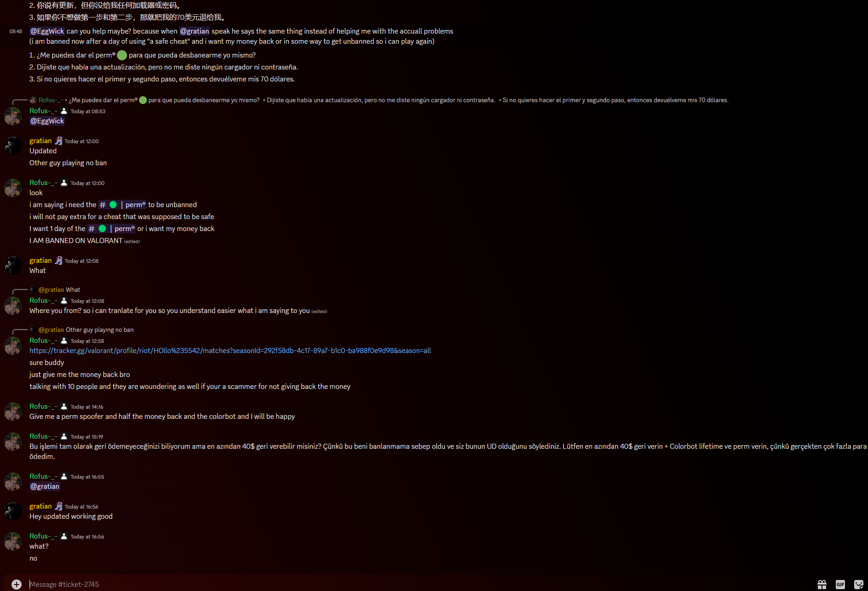Image resolution: width=868 pixels, height=591 pixels.
Task: Click the green circle emoji in Spanish message
Action: [x=122, y=55]
